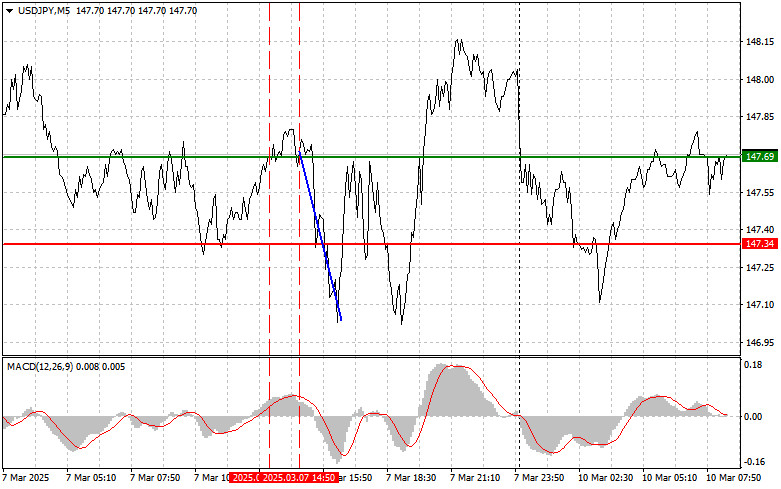Click the 146.95 price axis label
Screen dimensions: 781x489
point(760,342)
